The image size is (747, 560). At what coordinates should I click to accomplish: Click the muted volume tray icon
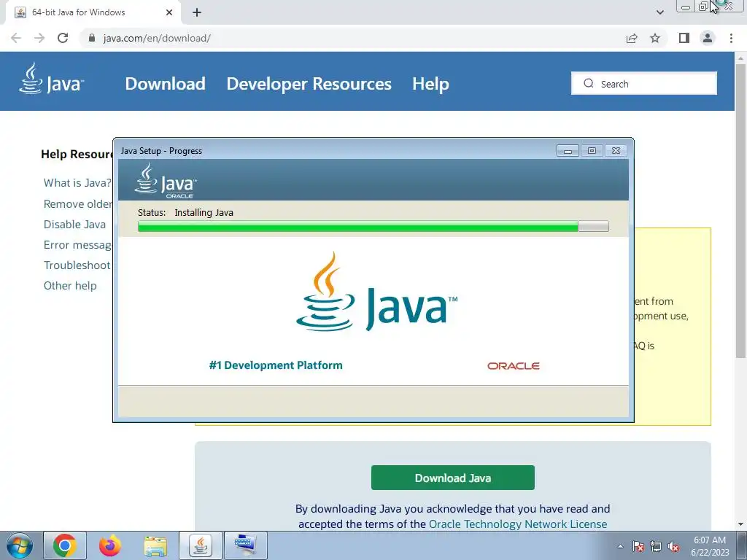click(673, 546)
